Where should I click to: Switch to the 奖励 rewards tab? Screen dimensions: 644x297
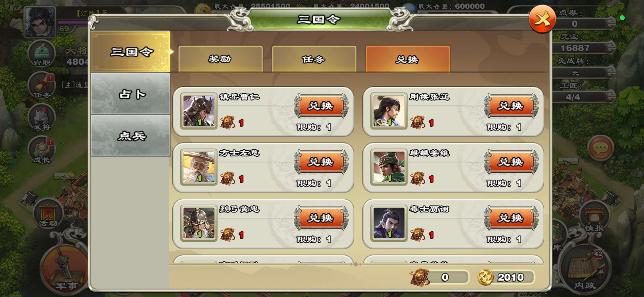coord(220,59)
